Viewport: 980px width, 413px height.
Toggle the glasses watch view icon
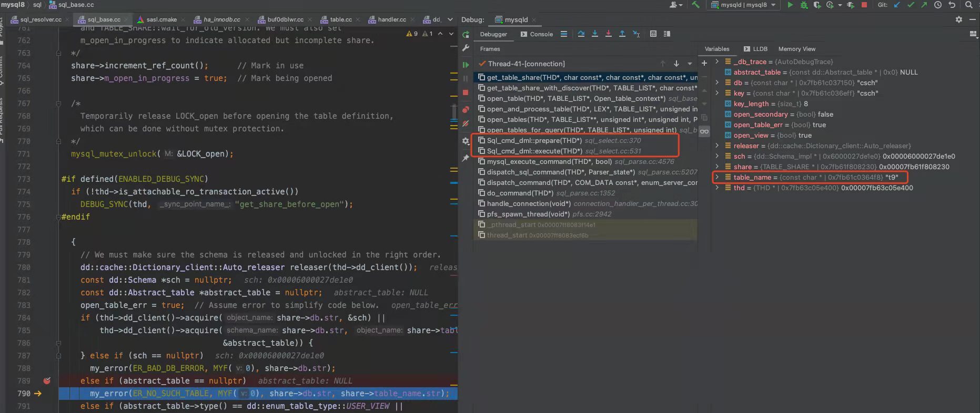click(x=704, y=131)
